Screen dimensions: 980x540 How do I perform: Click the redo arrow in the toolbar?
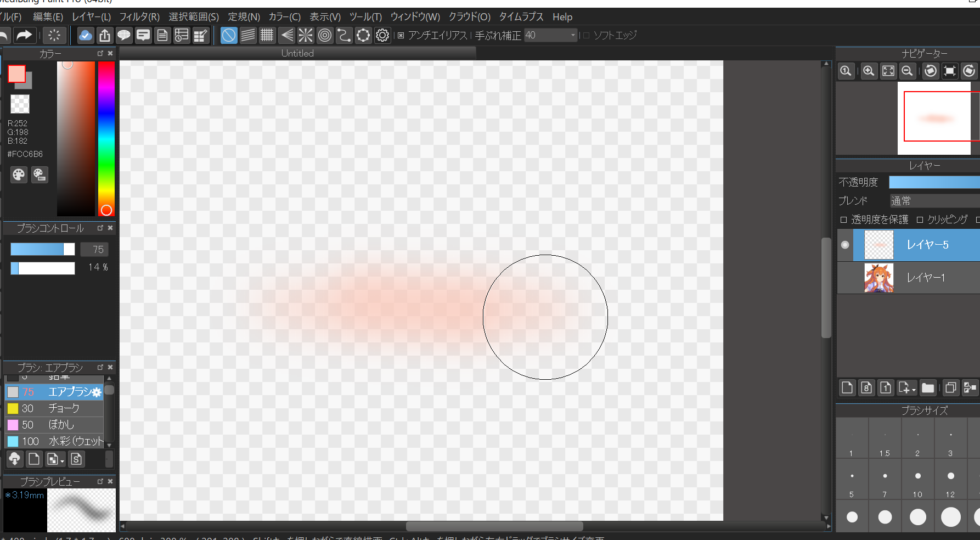point(24,36)
